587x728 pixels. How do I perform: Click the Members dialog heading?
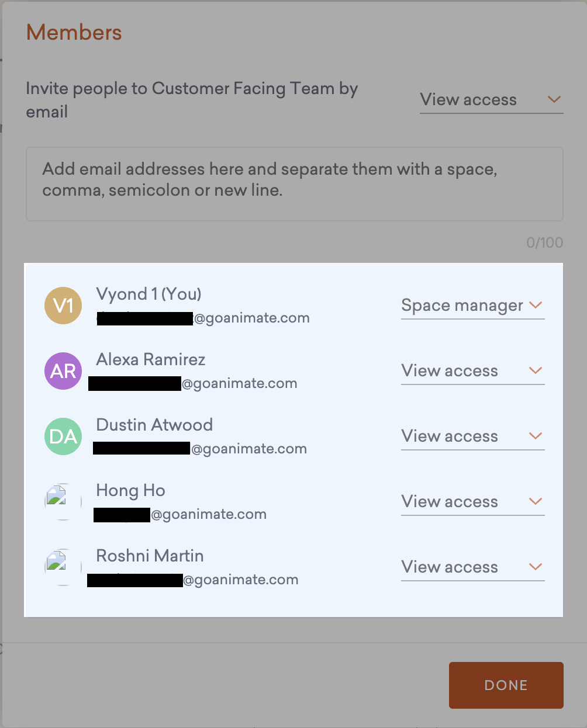click(74, 33)
